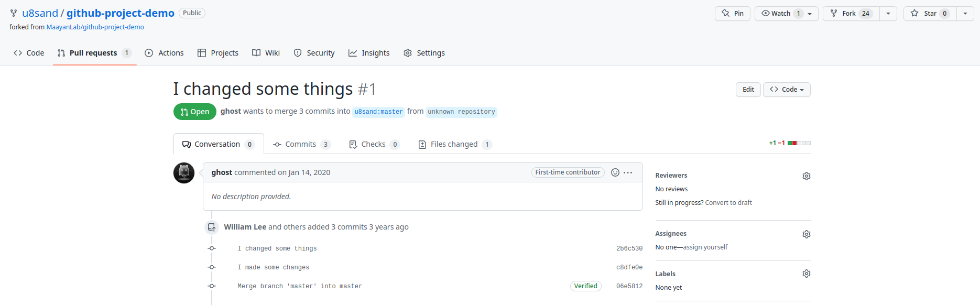Click the Labels gear icon
The image size is (980, 305).
[806, 274]
